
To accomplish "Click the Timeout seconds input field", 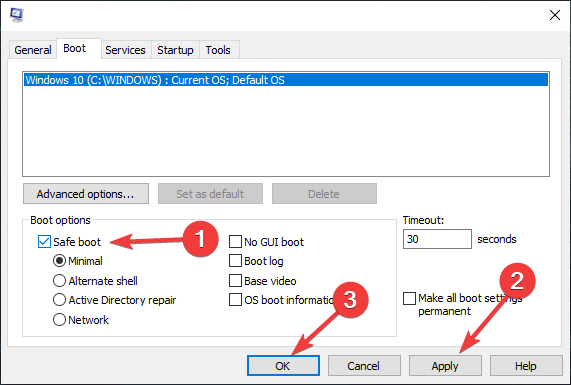I will point(437,239).
